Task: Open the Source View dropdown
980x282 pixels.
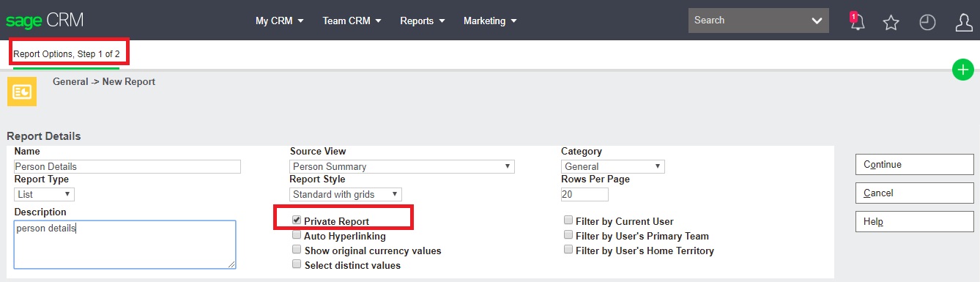Action: point(402,166)
